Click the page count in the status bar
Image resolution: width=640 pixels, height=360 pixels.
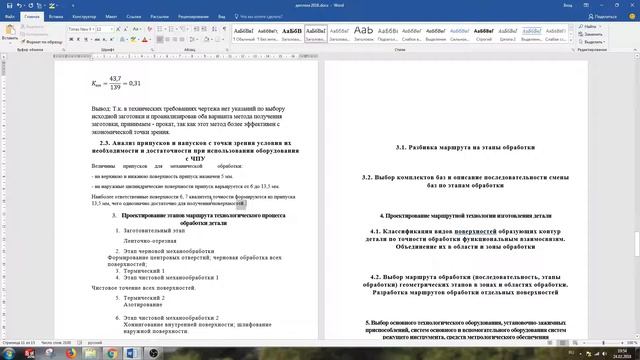(x=18, y=343)
